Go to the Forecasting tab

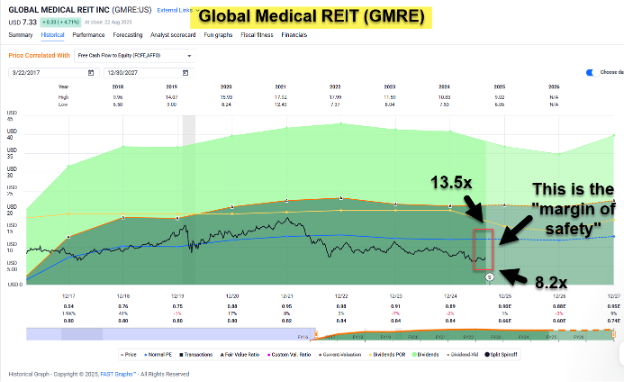[x=128, y=35]
